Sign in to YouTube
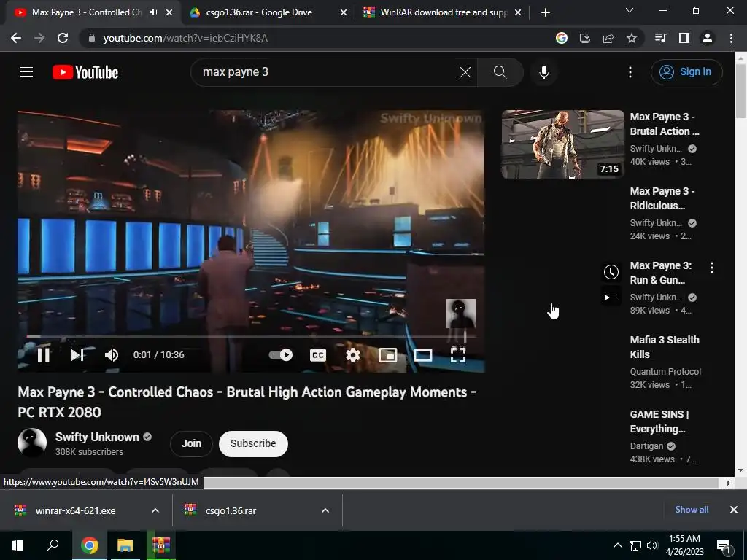The height and width of the screenshot is (560, 747). [x=686, y=72]
